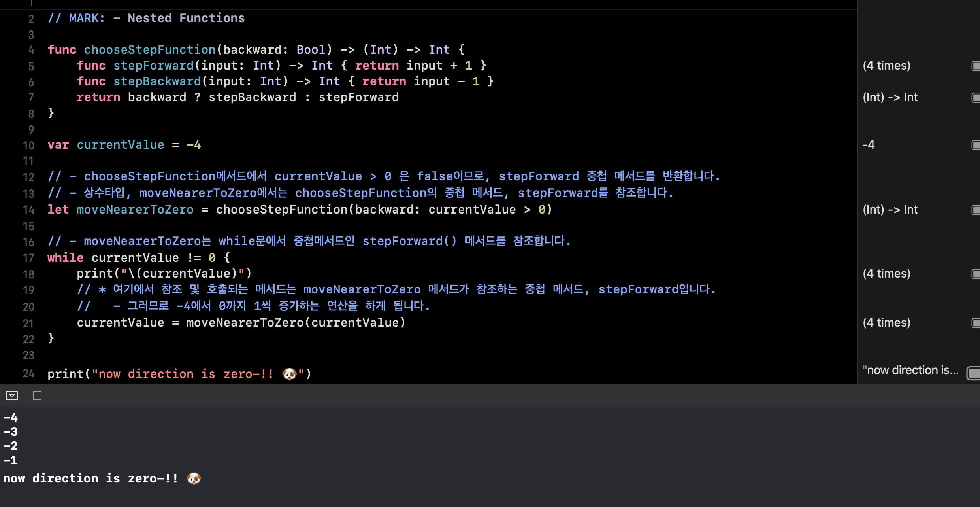980x507 pixels.
Task: Click line number 14 in gutter
Action: click(28, 210)
